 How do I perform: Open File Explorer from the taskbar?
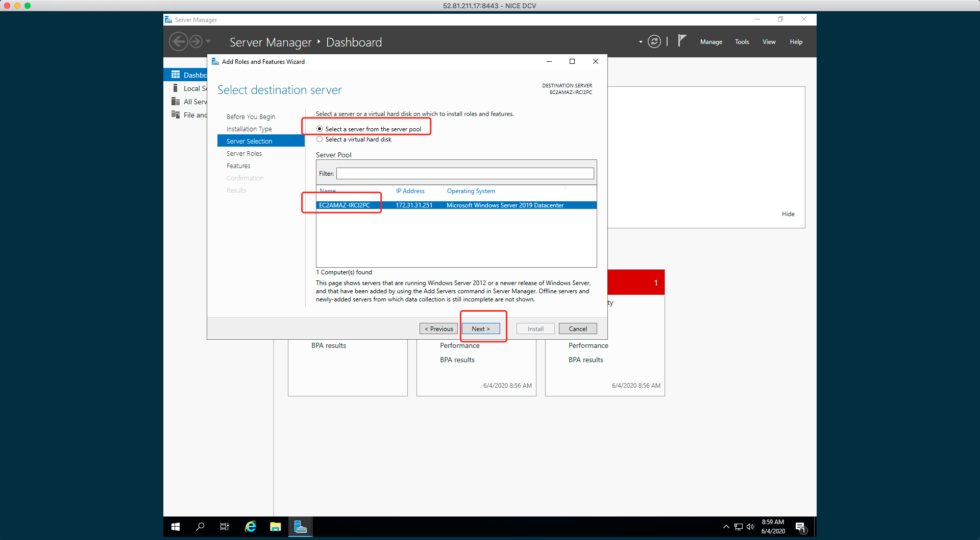click(276, 526)
